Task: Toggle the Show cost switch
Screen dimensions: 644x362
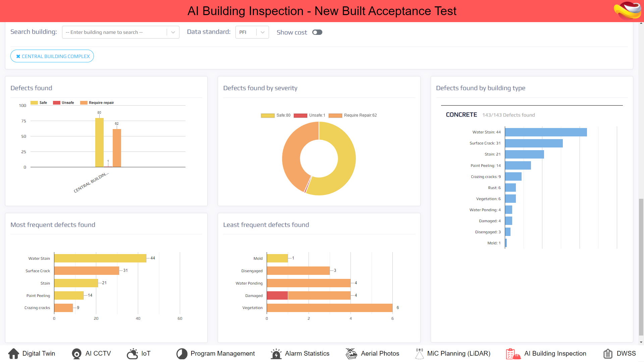Action: (317, 32)
